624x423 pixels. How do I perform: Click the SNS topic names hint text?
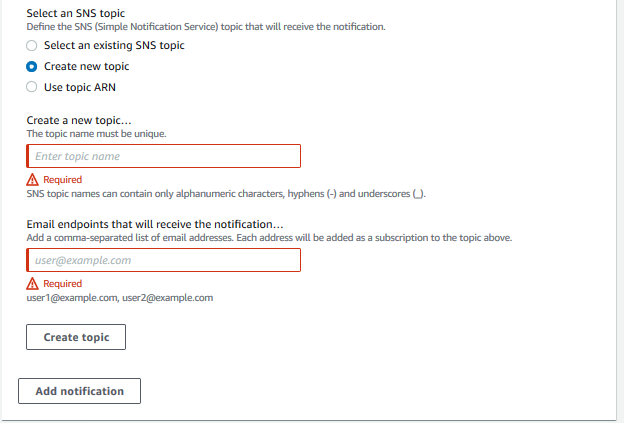pos(226,194)
